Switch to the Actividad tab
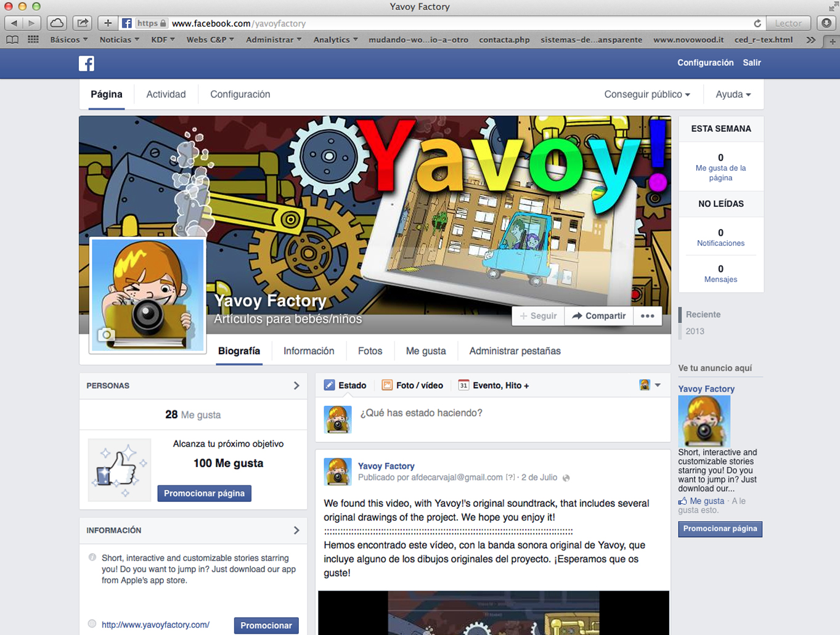Viewport: 840px width, 635px height. [x=166, y=94]
